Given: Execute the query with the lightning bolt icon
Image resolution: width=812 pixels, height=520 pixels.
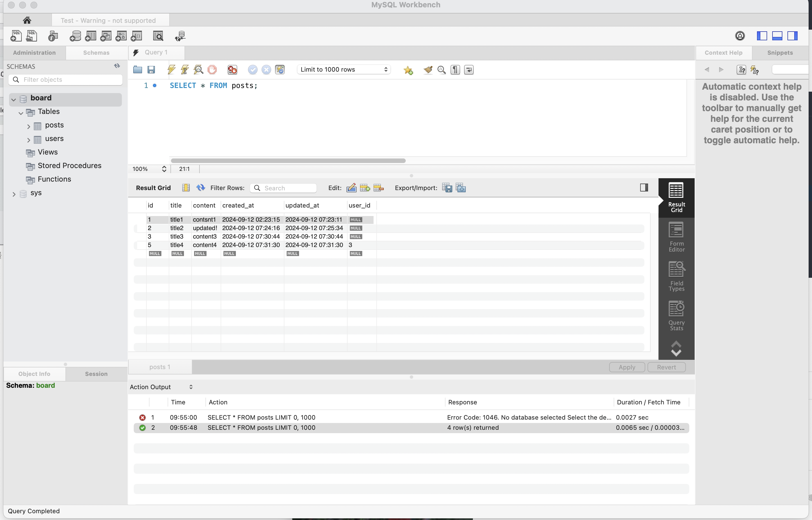Looking at the screenshot, I should tap(172, 70).
